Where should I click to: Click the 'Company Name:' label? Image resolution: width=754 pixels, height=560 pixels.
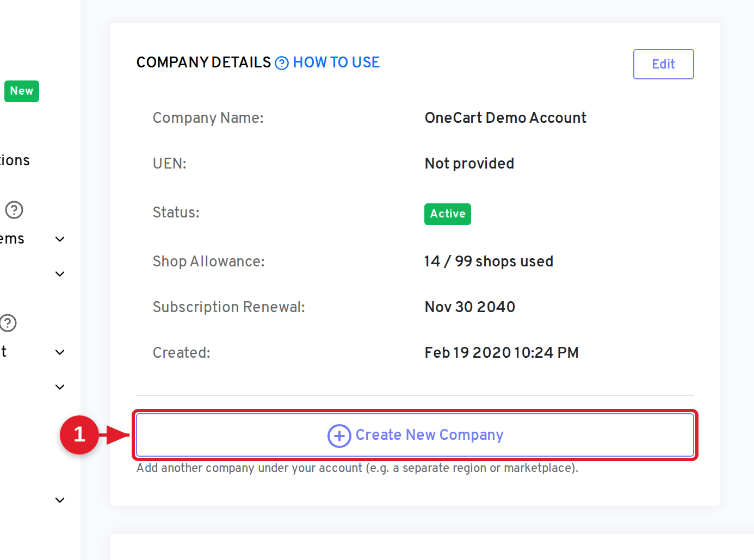[x=208, y=118]
